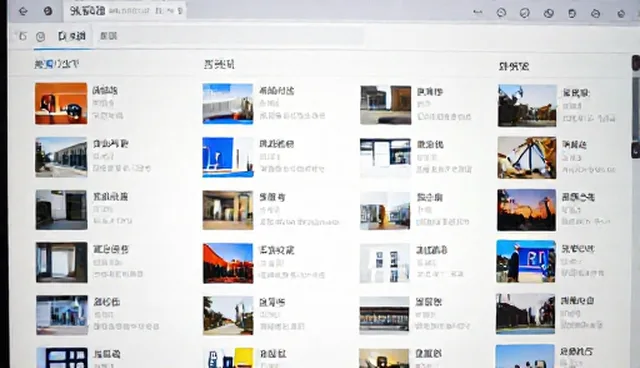Open the orange-red building against blue sky thumbnail
The image size is (640, 368).
pyautogui.click(x=228, y=263)
